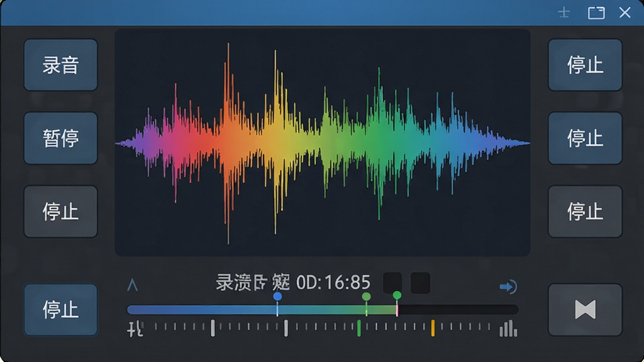This screenshot has height=362, width=644.
Task: Start recording with the 录音 button
Action: [x=61, y=65]
